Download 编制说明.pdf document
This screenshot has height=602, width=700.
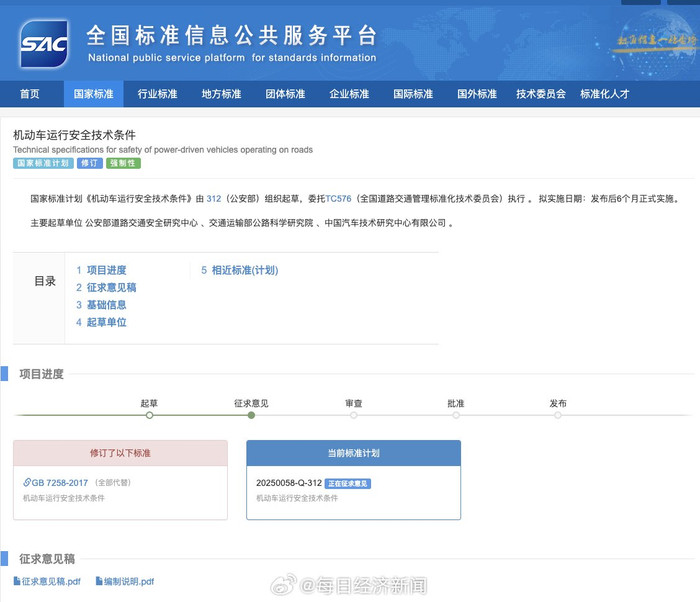point(129,581)
